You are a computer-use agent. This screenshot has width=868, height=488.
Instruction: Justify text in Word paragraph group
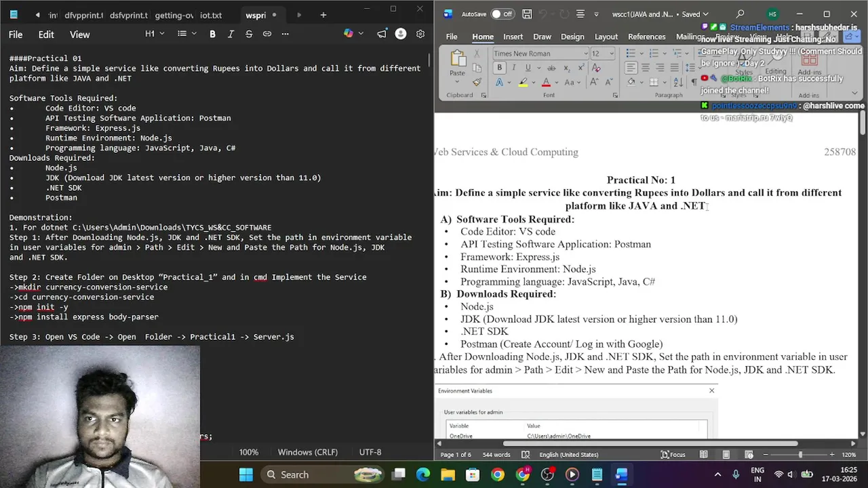point(674,68)
